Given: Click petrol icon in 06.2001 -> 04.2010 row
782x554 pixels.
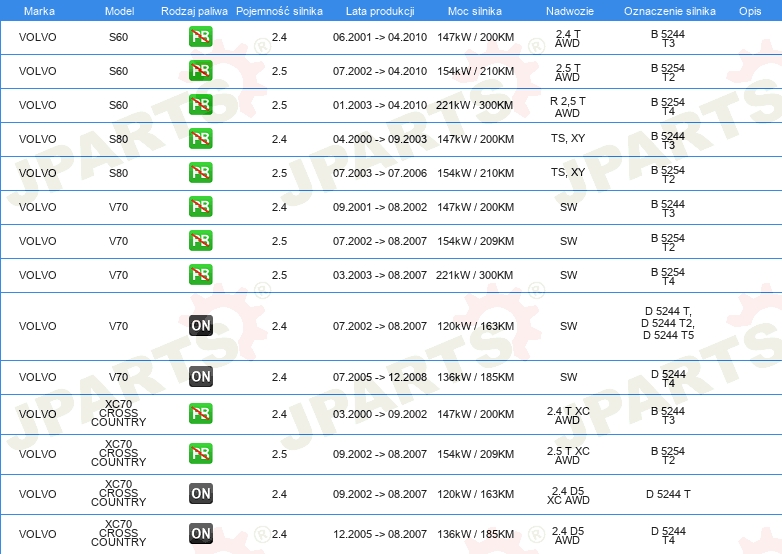Looking at the screenshot, I should 200,37.
